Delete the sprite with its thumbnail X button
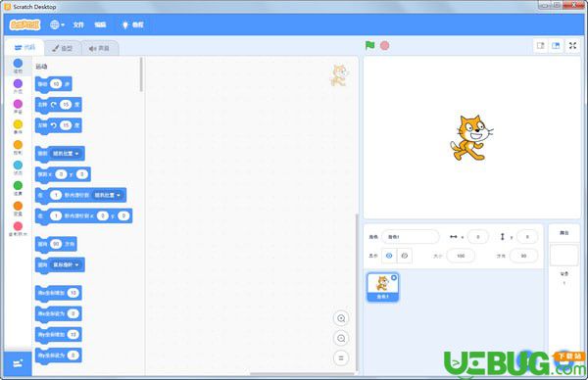Image resolution: width=588 pixels, height=380 pixels. point(394,278)
